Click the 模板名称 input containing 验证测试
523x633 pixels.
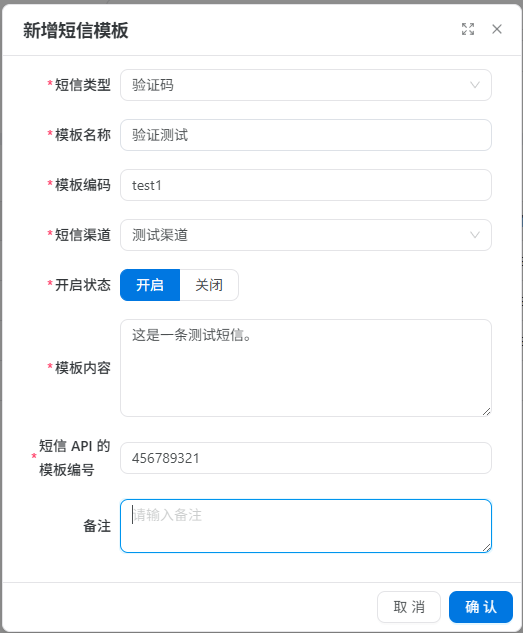(x=305, y=135)
